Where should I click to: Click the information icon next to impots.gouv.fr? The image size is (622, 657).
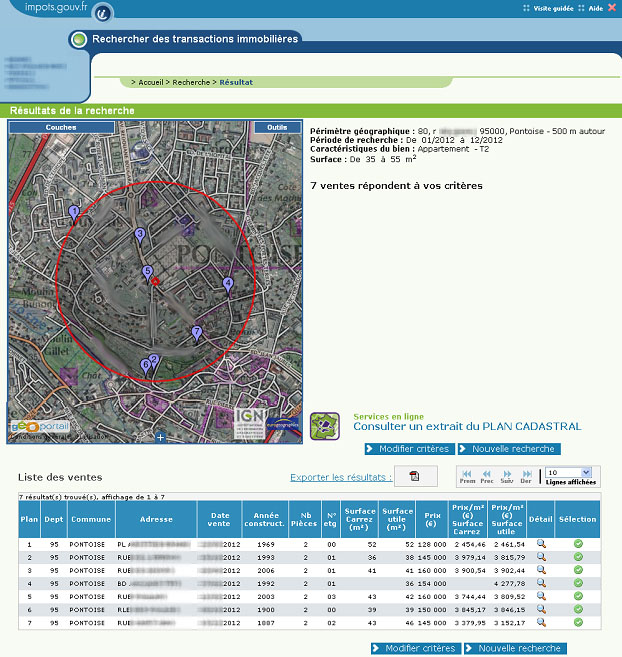102,13
